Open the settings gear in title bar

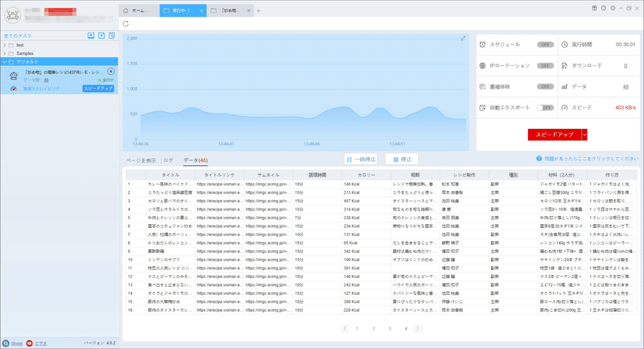[613, 8]
